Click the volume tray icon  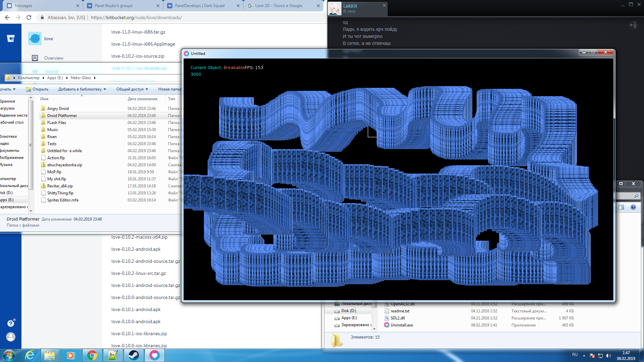608,356
